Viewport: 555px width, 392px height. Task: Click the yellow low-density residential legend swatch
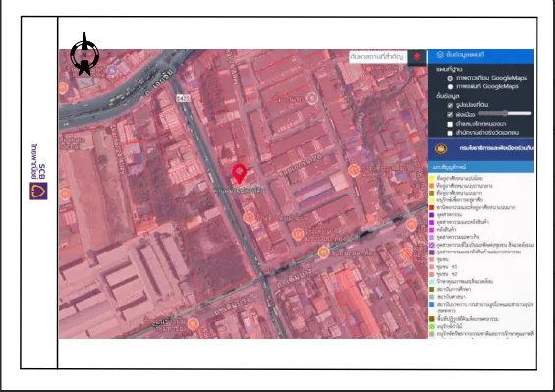tap(432, 178)
